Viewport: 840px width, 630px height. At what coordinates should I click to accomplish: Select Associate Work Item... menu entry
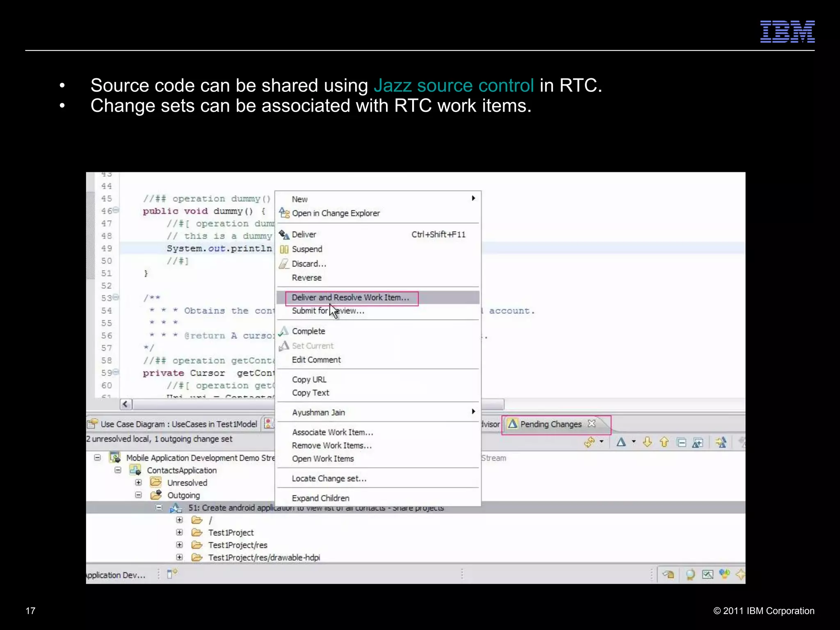(378, 432)
